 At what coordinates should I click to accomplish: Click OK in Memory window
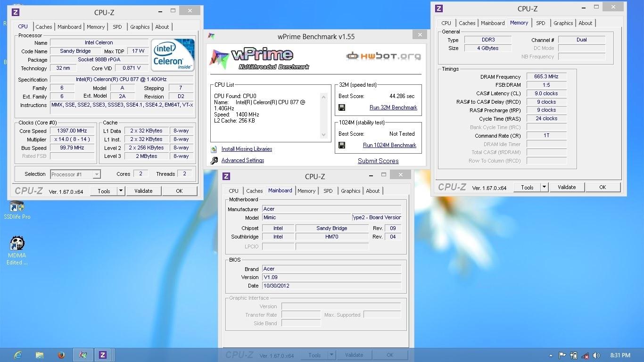pos(603,187)
